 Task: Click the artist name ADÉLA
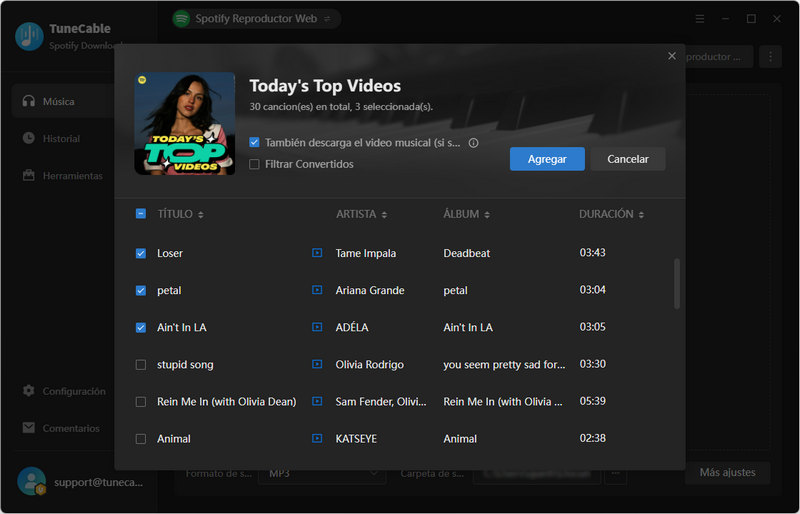click(352, 327)
